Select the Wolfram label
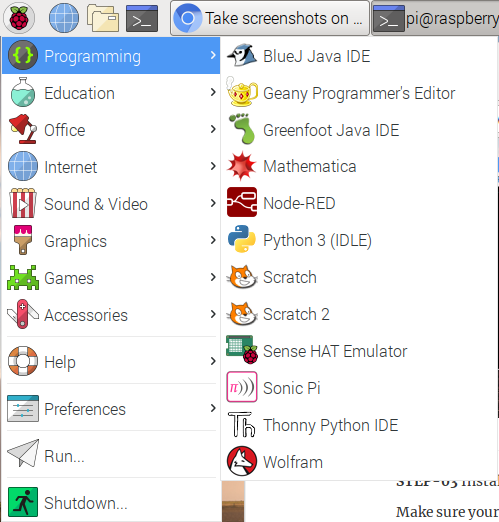The height and width of the screenshot is (522, 499). pos(293,462)
